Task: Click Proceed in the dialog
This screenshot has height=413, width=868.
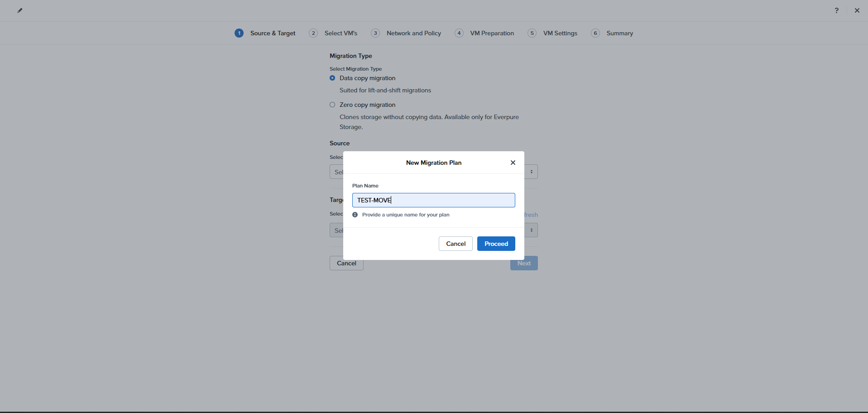Action: tap(496, 244)
